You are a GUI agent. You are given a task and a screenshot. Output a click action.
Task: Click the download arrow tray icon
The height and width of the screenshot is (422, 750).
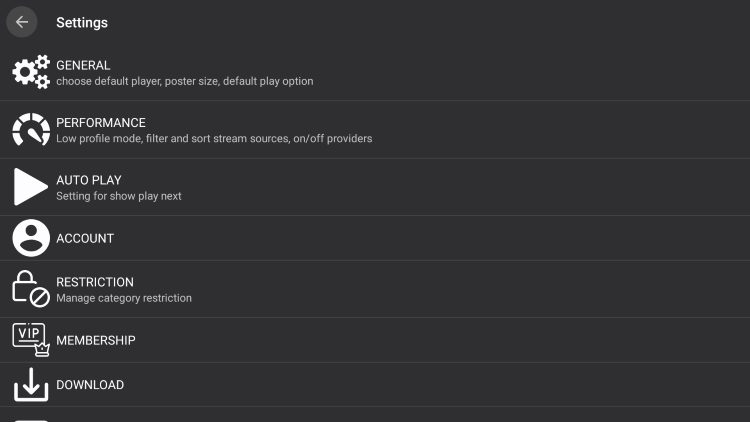coord(31,385)
